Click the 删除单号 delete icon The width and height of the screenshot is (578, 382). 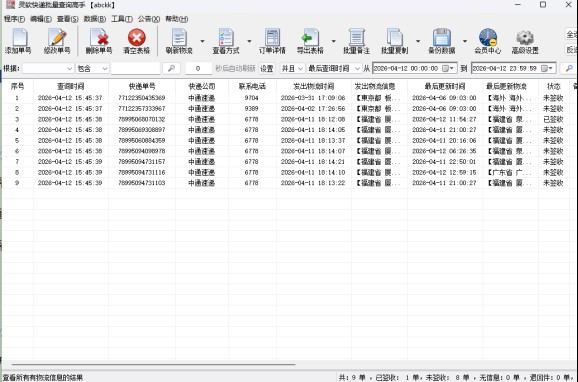coord(99,38)
